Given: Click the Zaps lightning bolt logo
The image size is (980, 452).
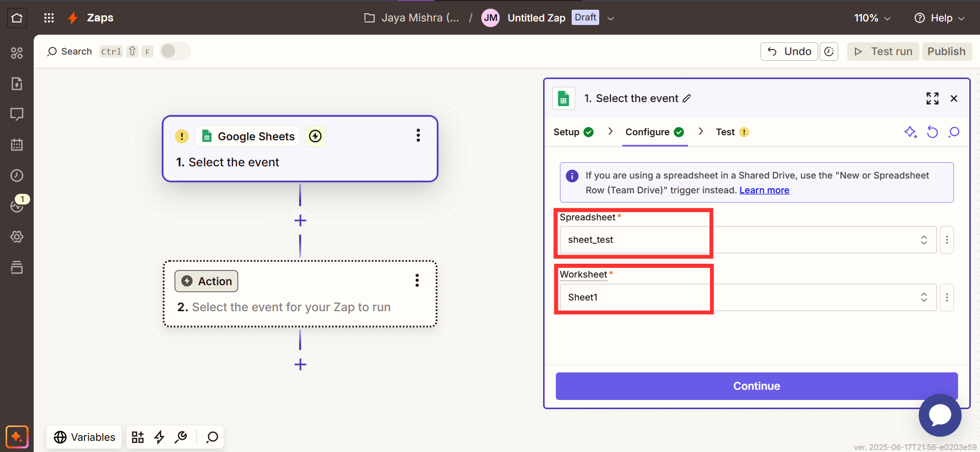Looking at the screenshot, I should (73, 18).
